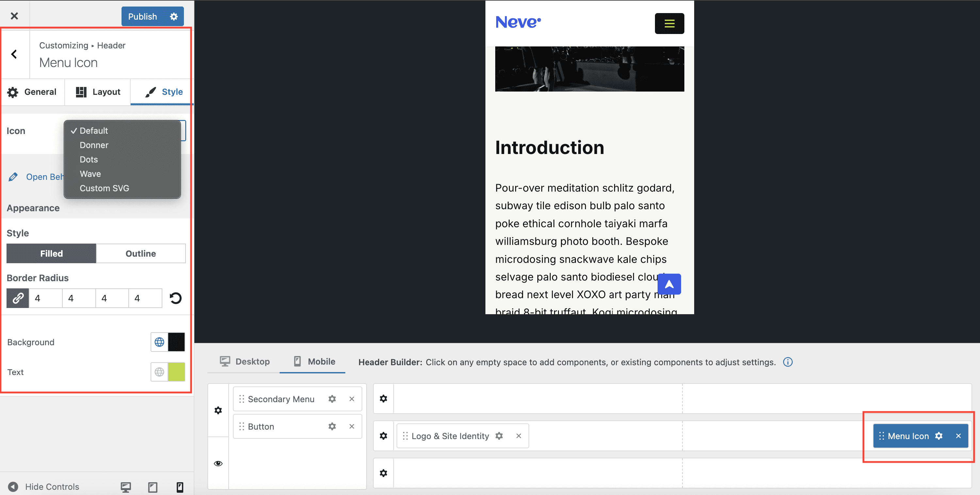Choose Donner from the icon dropdown
Viewport: 980px width, 495px height.
94,145
